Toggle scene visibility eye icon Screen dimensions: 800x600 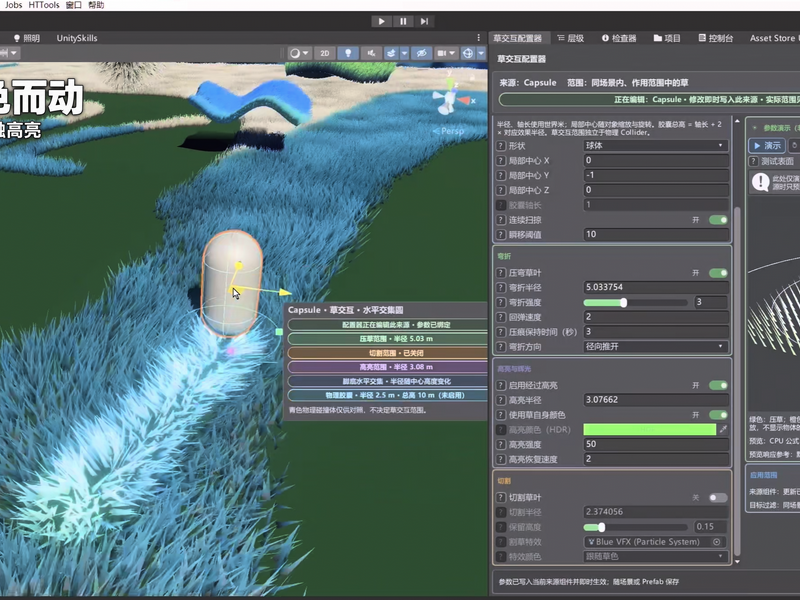[421, 53]
